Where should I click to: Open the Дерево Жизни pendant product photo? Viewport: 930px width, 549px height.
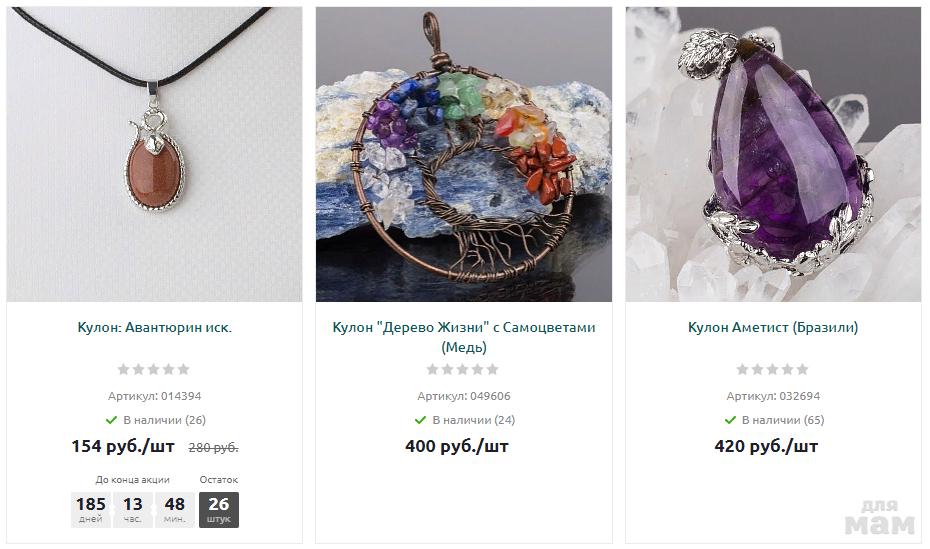464,154
